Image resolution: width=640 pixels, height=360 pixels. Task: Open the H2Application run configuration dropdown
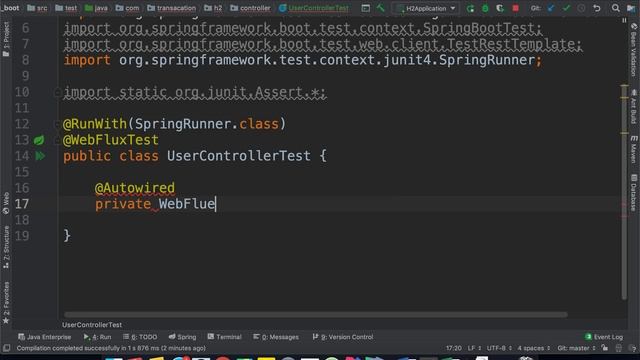[x=426, y=8]
